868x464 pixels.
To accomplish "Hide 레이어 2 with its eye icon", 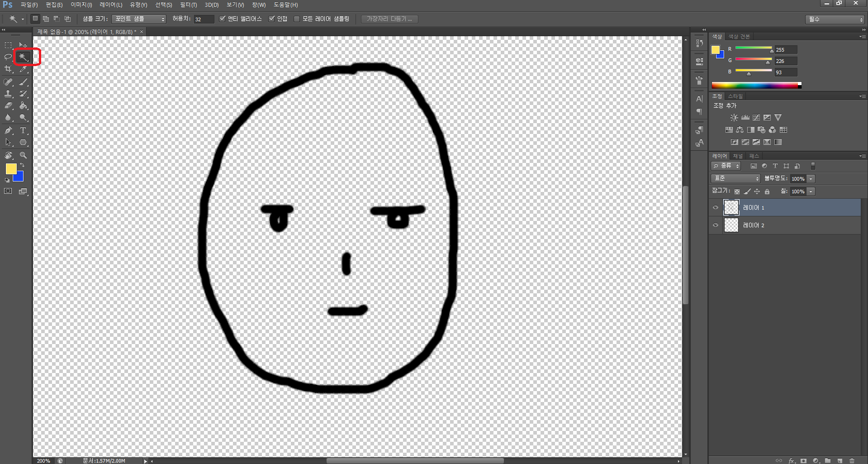I will (716, 225).
